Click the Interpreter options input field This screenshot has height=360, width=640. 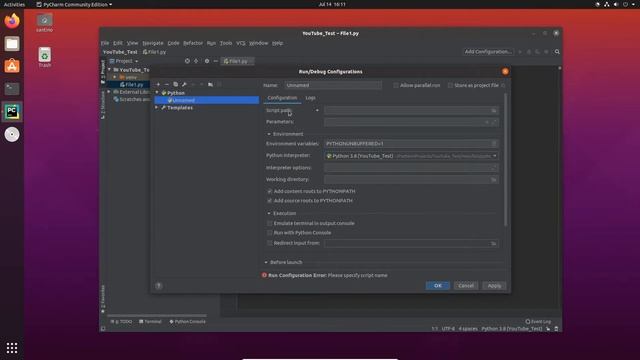[411, 168]
